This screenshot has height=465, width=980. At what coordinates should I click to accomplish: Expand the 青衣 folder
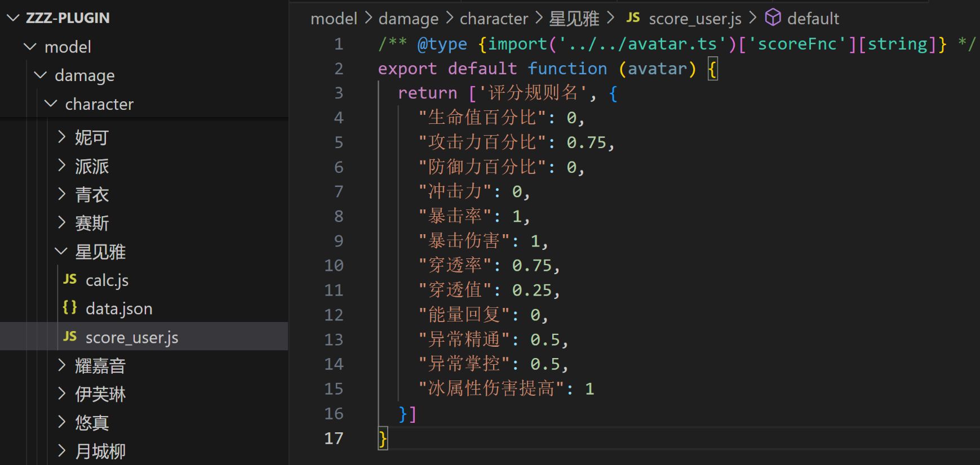coord(62,194)
